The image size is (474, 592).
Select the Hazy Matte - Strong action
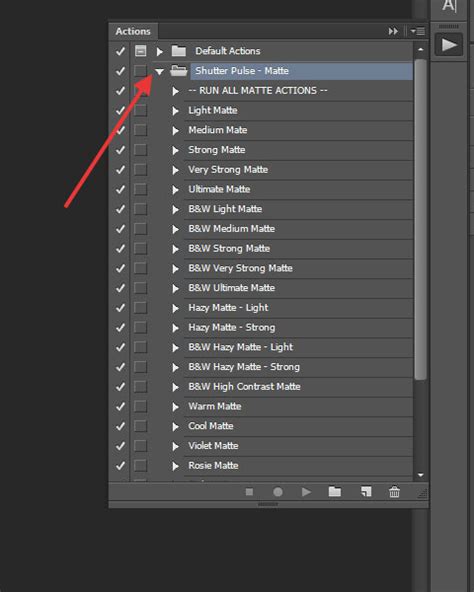[x=232, y=327]
